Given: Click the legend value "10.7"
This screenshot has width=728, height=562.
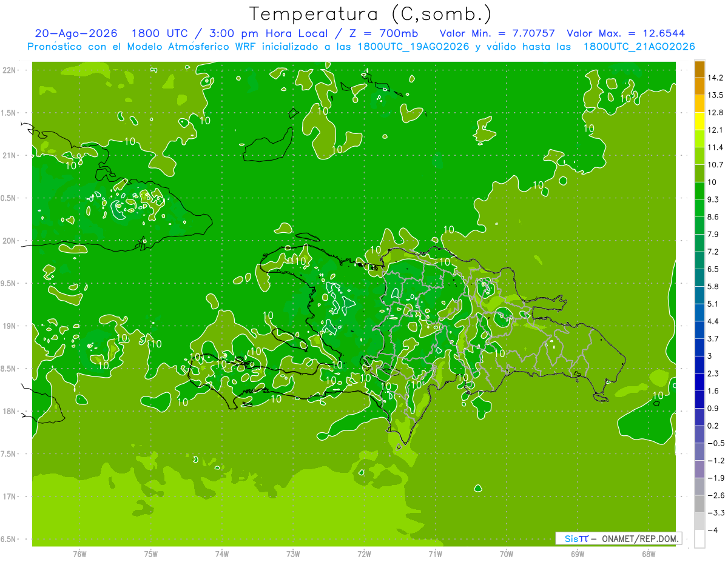Looking at the screenshot, I should coord(716,165).
